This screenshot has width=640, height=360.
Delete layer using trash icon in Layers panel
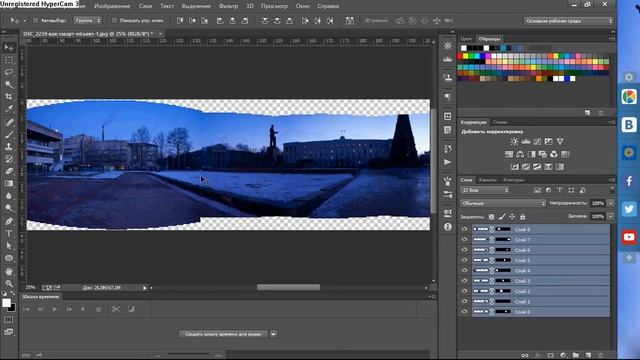(x=601, y=356)
